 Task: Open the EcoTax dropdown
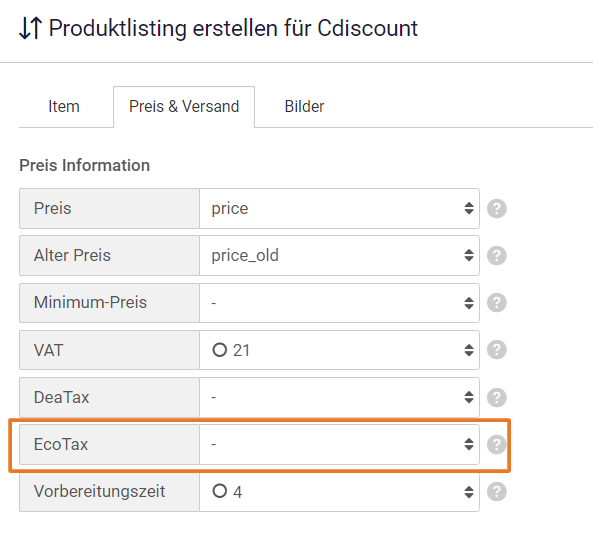pyautogui.click(x=339, y=444)
